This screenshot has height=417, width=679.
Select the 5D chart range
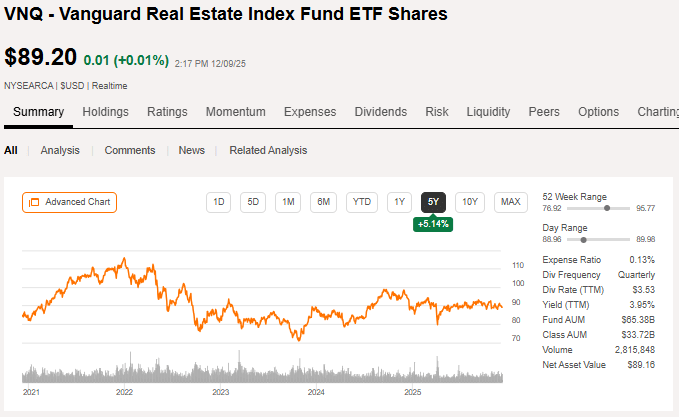click(253, 202)
